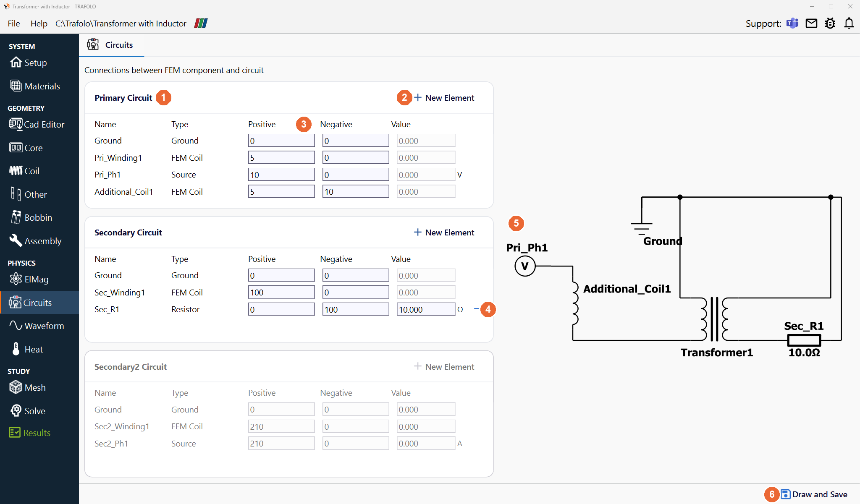860x504 pixels.
Task: Remove the Sec_R1 resistor element
Action: (x=476, y=309)
